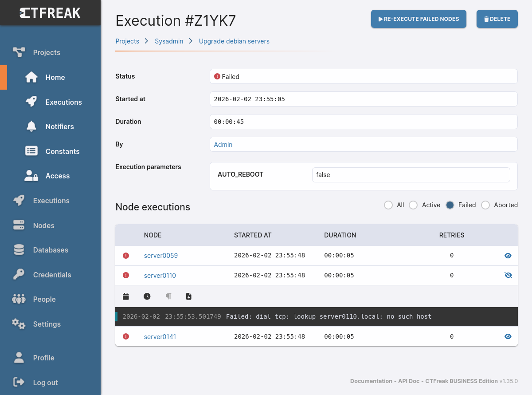Select the Active filter radio button

coord(413,205)
